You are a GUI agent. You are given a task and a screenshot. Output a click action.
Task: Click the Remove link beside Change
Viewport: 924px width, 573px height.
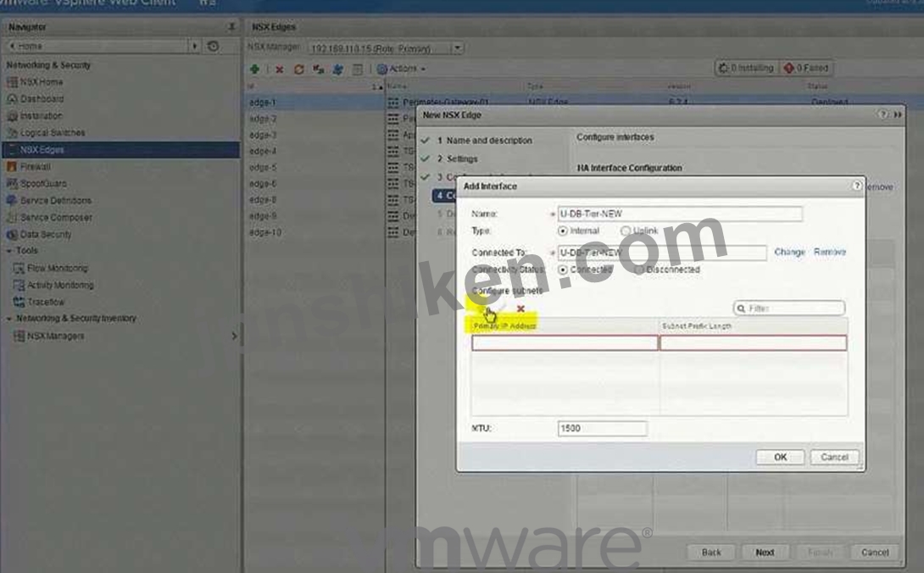point(830,253)
